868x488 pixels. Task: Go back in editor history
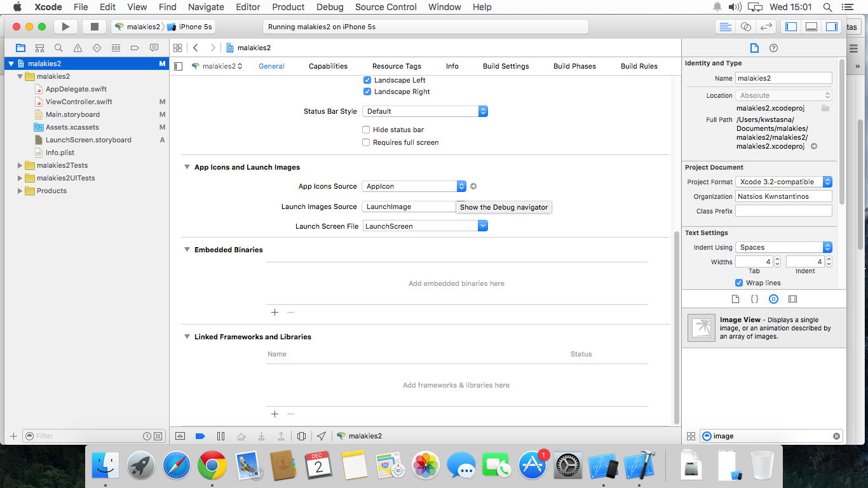click(x=196, y=48)
